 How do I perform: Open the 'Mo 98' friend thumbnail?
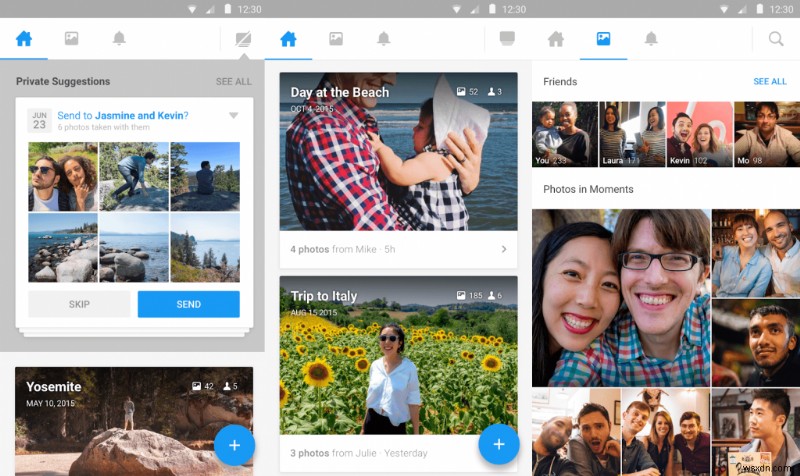coord(767,134)
